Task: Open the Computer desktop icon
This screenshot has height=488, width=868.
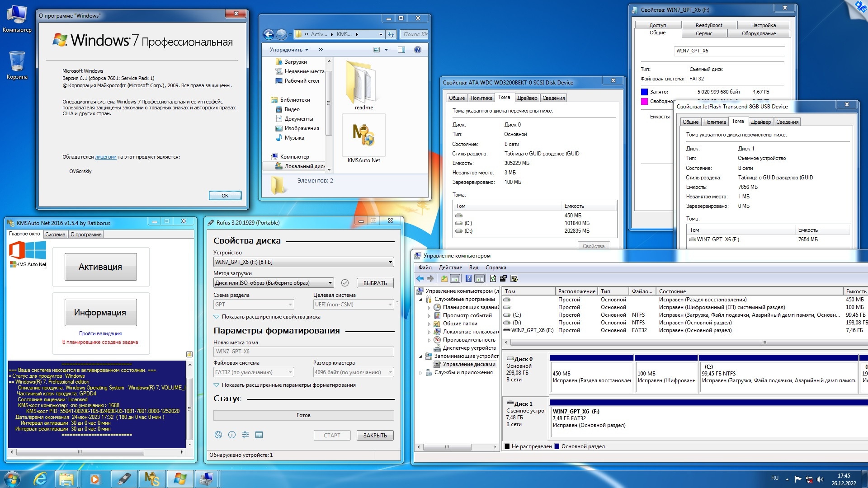Action: (x=17, y=19)
